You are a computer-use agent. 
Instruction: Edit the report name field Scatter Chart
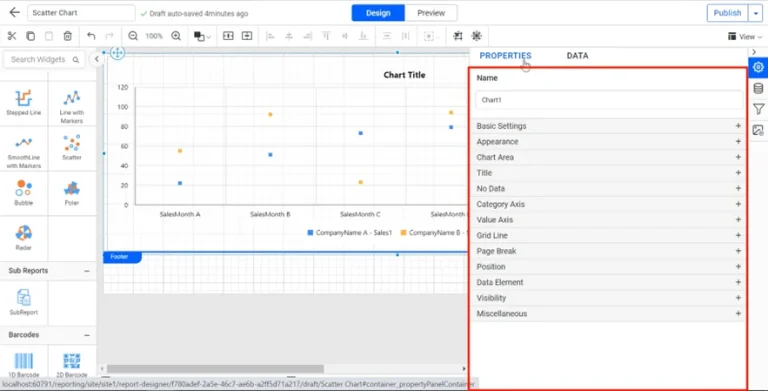click(x=81, y=13)
